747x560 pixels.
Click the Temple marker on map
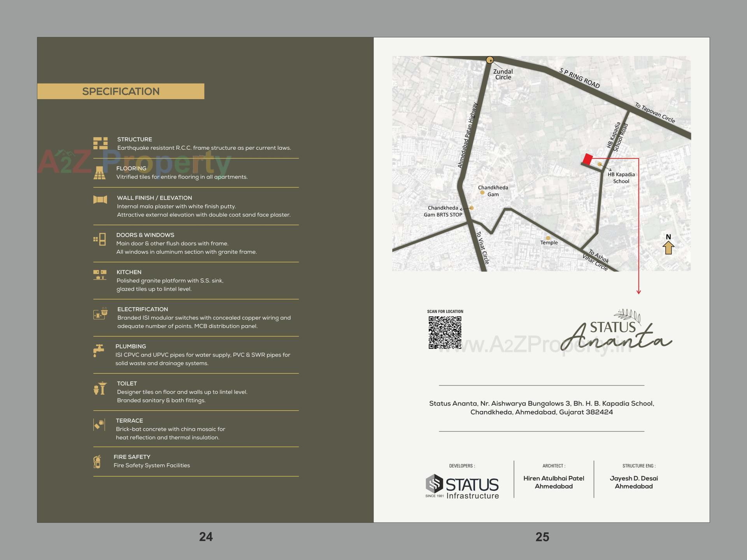pos(548,237)
